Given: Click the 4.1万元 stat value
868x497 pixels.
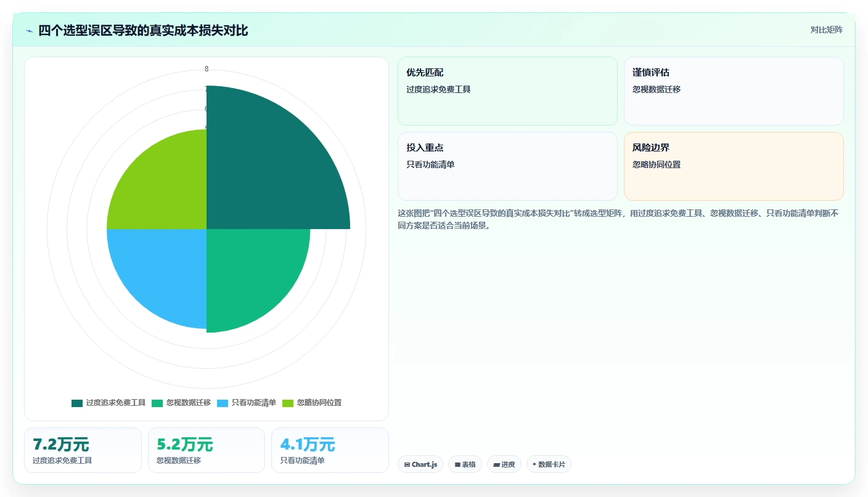Looking at the screenshot, I should pos(308,445).
